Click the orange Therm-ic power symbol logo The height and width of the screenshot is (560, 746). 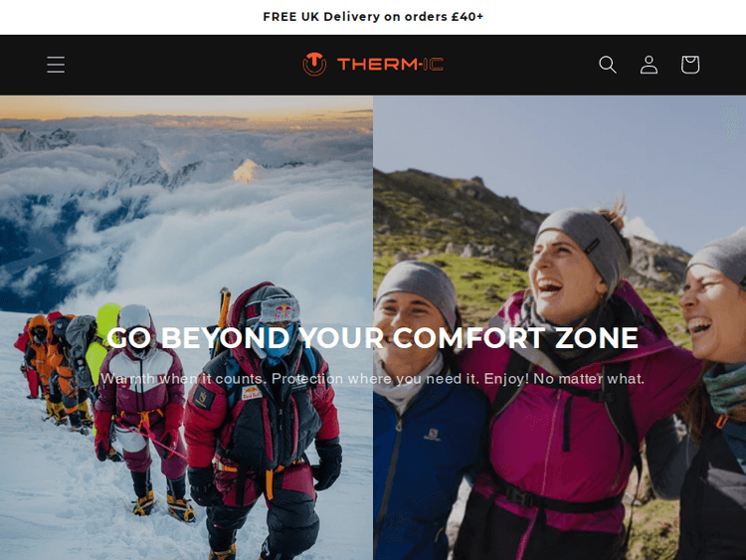coord(314,64)
